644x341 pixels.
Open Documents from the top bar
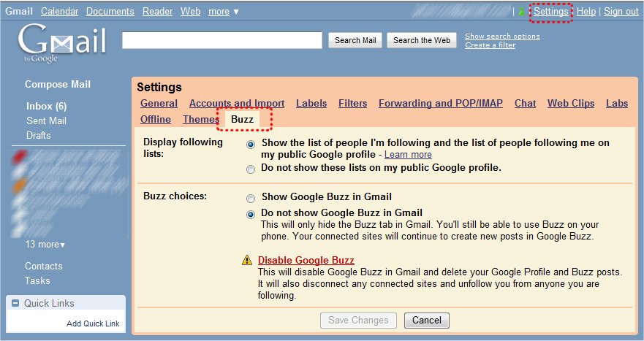tap(110, 12)
